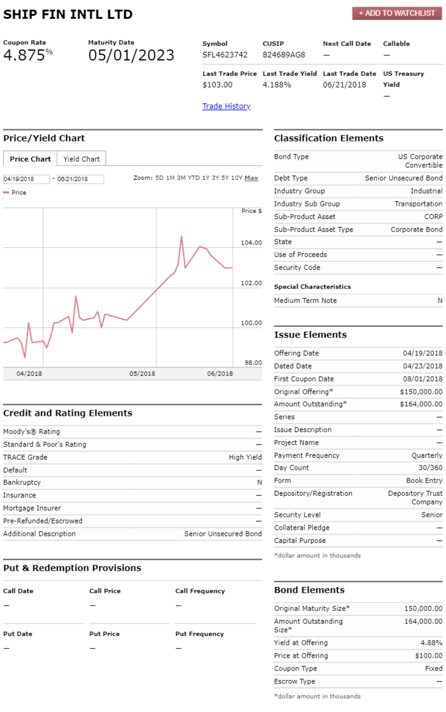Open the Trade History link
This screenshot has height=712, width=446.
226,106
